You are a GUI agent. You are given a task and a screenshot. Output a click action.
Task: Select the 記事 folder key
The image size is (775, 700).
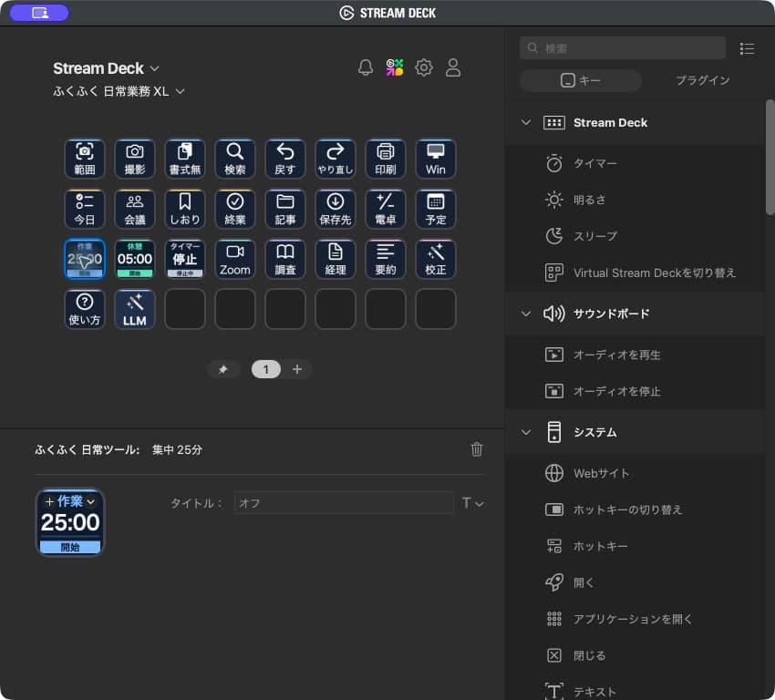click(x=285, y=209)
